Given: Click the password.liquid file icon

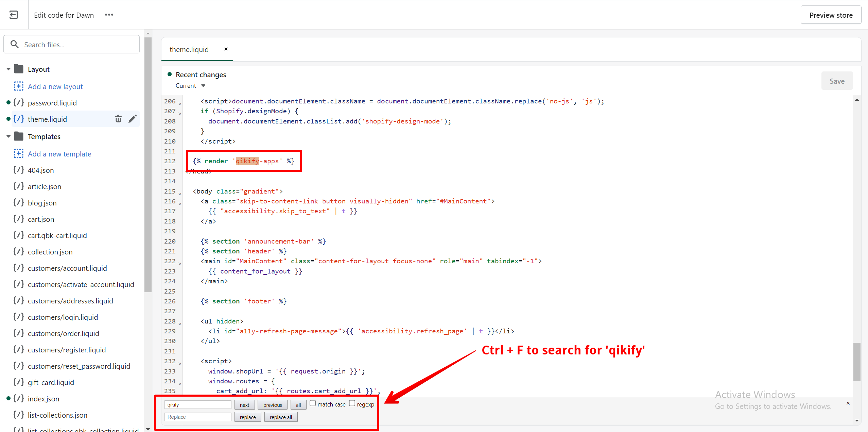Looking at the screenshot, I should [x=19, y=102].
